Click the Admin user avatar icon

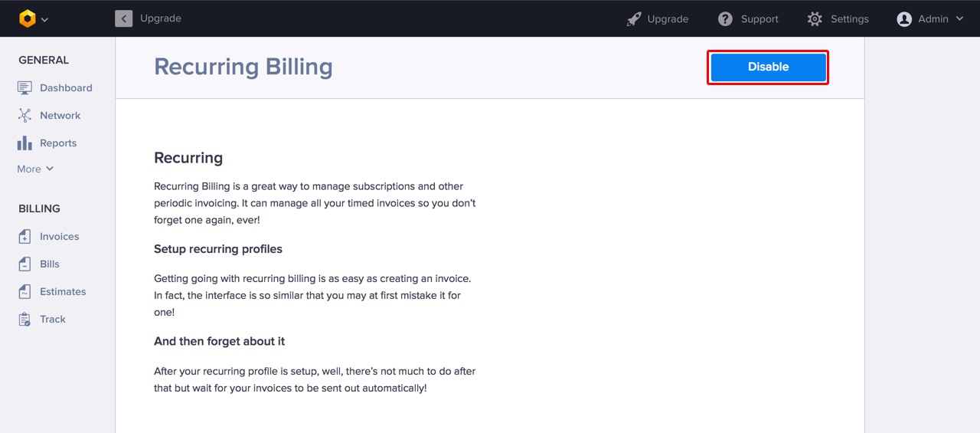904,19
